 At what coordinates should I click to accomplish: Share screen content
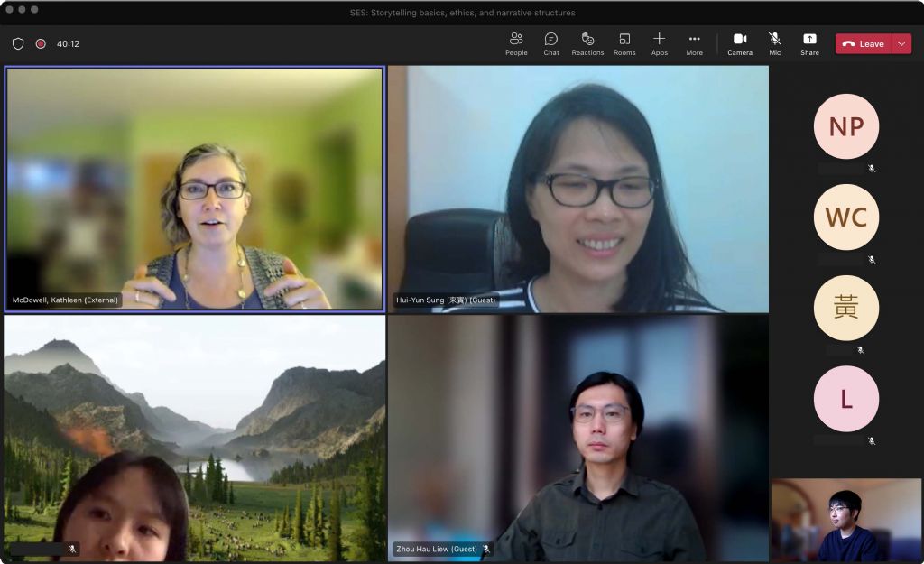(x=809, y=44)
